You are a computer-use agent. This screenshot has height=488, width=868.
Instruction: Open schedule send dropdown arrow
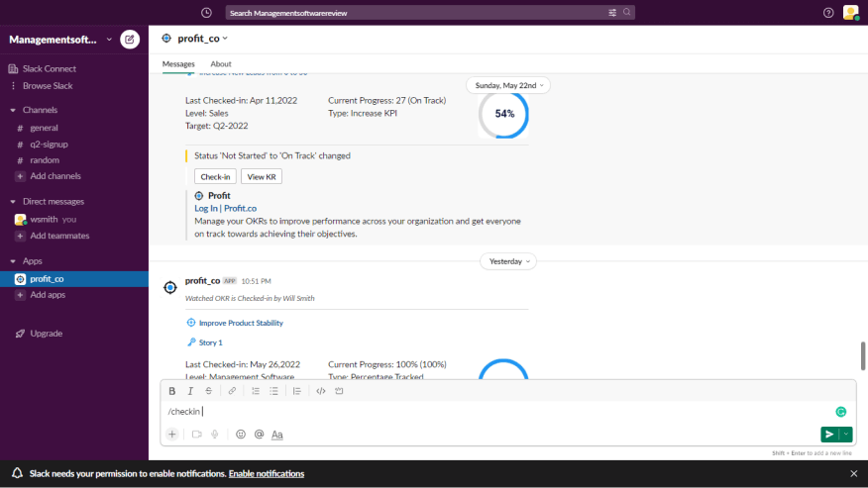tap(846, 435)
